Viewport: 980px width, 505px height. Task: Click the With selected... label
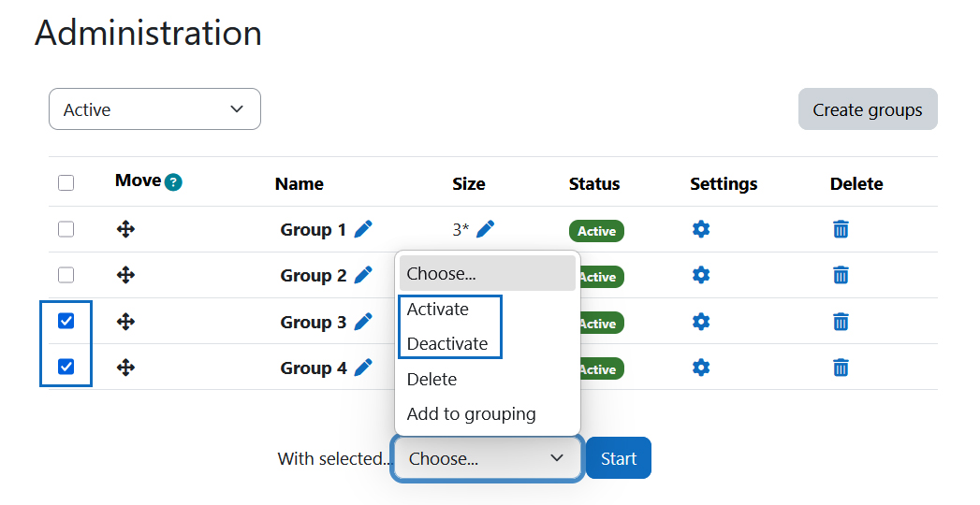pos(334,459)
